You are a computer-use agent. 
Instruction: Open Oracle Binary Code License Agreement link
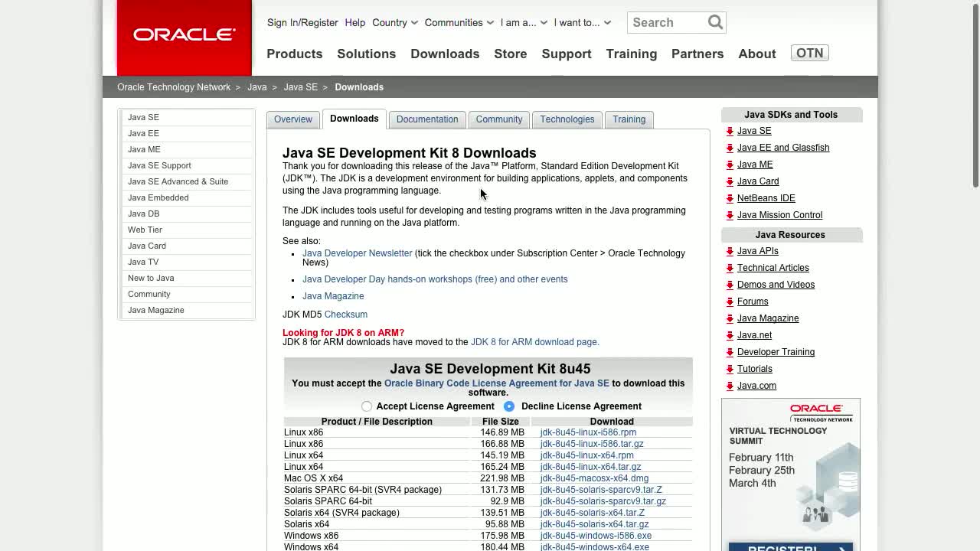pos(497,383)
